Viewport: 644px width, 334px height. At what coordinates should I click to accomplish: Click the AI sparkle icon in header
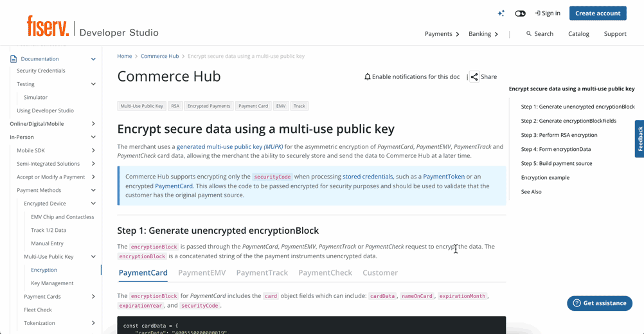click(501, 13)
